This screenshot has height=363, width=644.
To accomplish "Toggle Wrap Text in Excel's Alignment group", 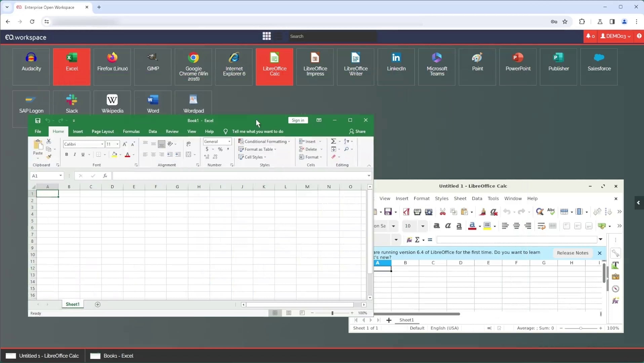I will (189, 144).
